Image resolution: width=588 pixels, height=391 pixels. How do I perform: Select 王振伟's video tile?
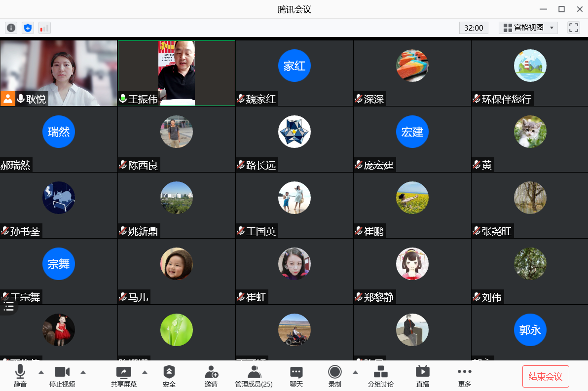(x=176, y=72)
